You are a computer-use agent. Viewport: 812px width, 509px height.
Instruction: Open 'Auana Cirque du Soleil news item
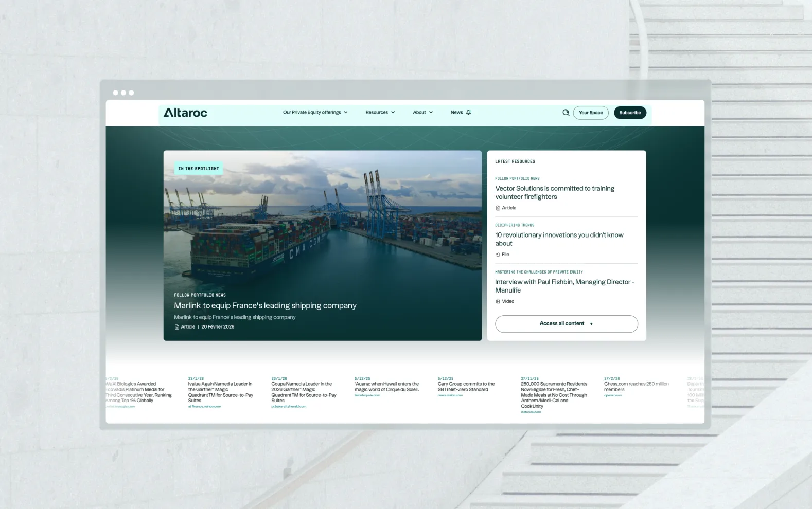coord(386,387)
